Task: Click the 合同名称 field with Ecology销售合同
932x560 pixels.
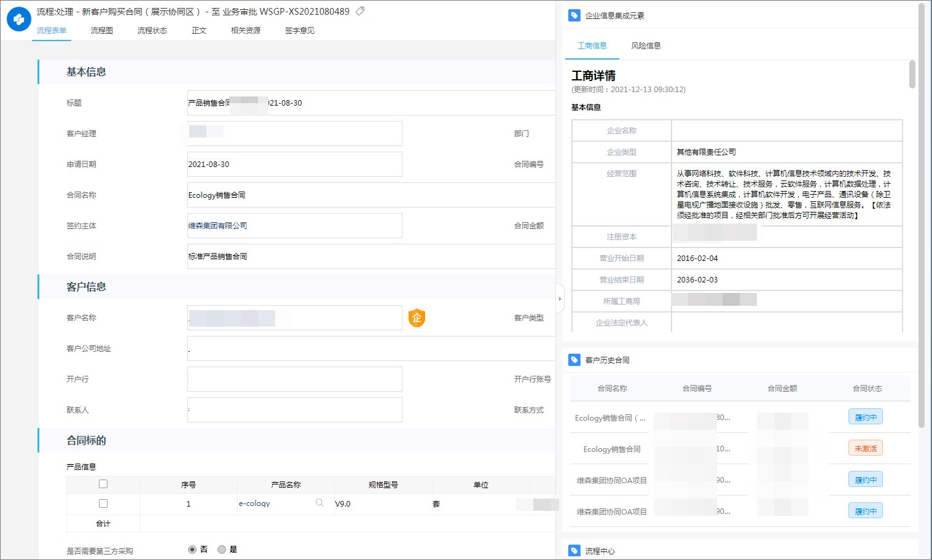Action: pos(371,195)
